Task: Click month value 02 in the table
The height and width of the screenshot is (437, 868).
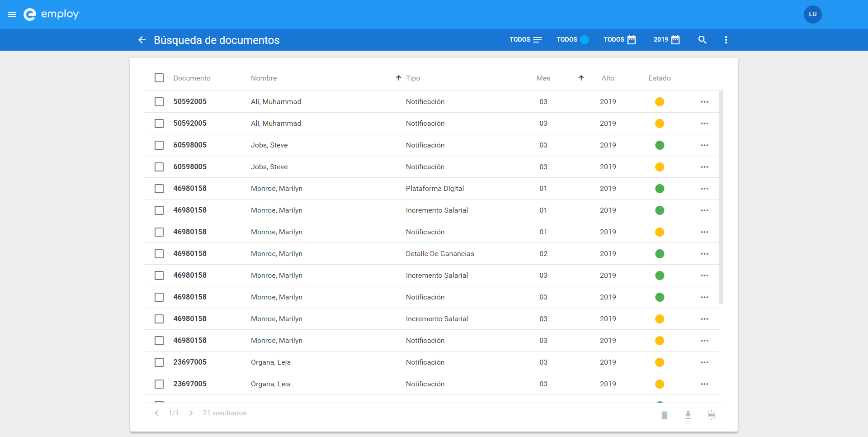Action: pyautogui.click(x=543, y=254)
